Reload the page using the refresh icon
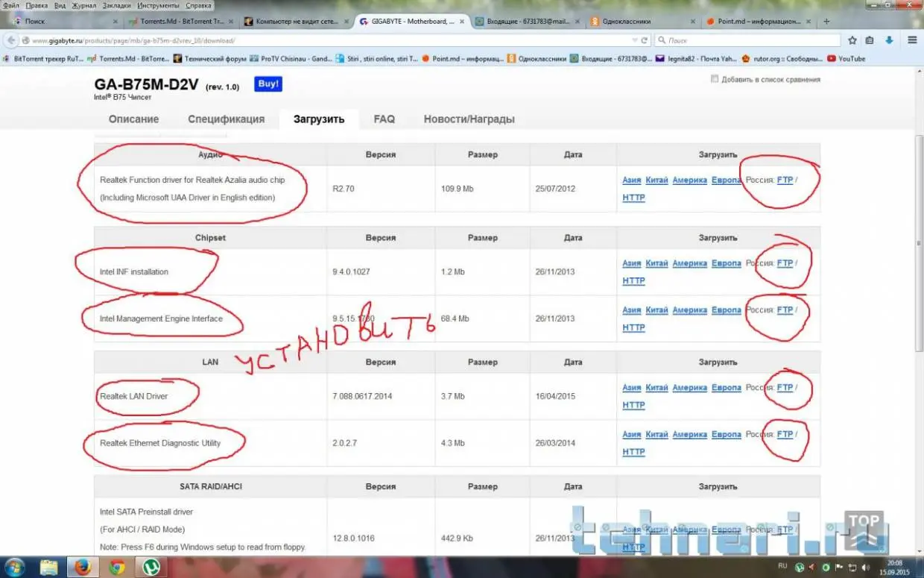Viewport: 924px width, 578px height. 644,40
